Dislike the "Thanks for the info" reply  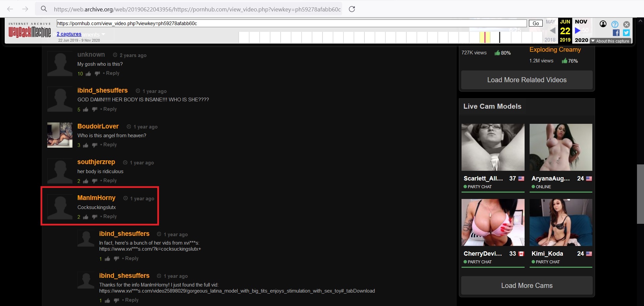click(116, 300)
